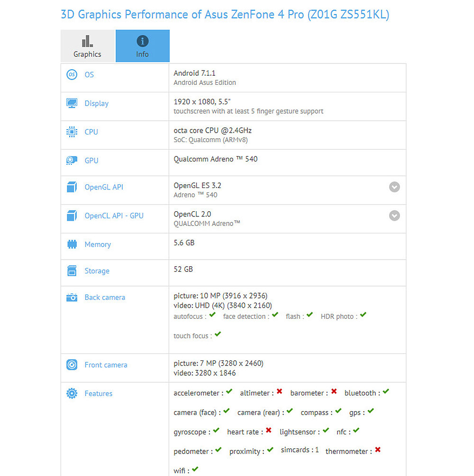Image resolution: width=474 pixels, height=476 pixels.
Task: Click the Memory chip icon
Action: coord(72,244)
